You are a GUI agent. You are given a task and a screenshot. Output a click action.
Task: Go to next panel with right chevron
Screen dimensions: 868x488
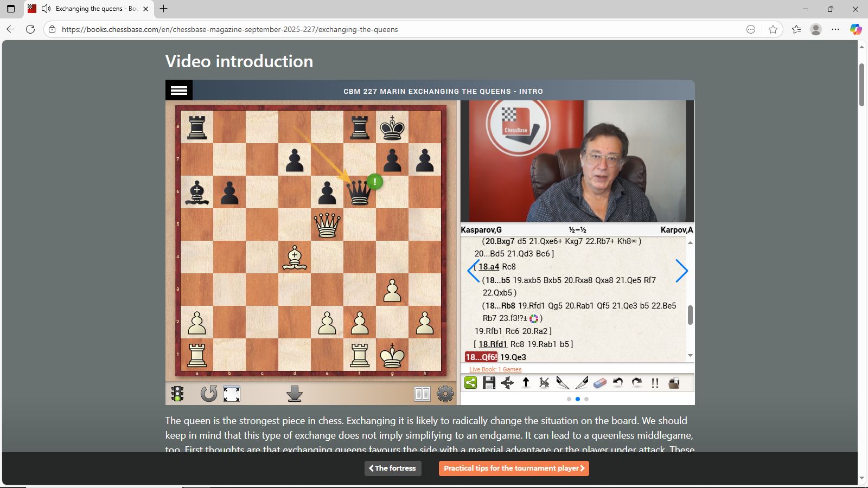click(681, 271)
